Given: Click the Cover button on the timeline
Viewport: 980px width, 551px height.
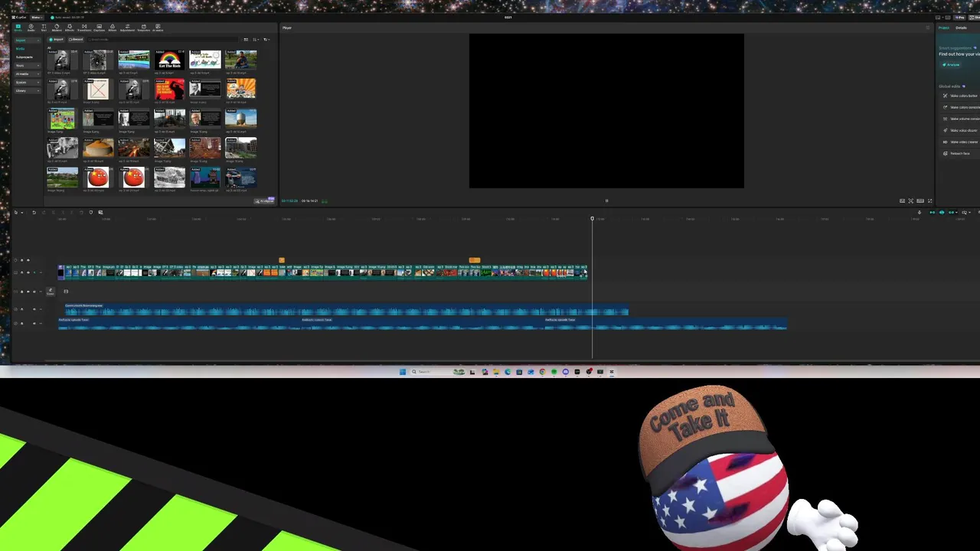Looking at the screenshot, I should [51, 292].
